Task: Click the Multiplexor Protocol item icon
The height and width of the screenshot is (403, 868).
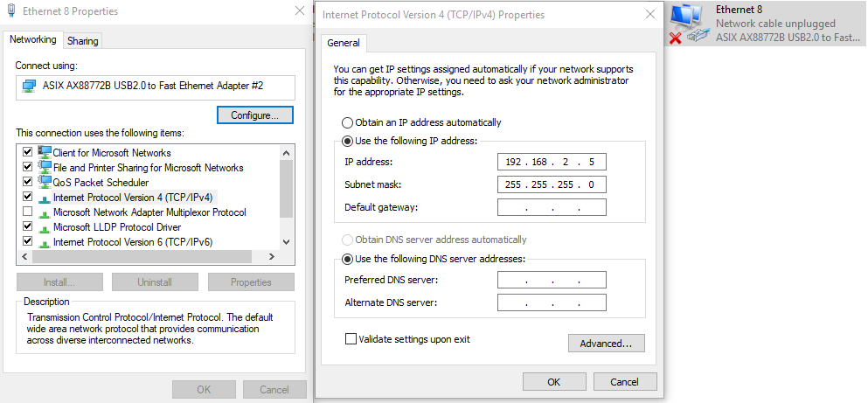Action: click(x=45, y=212)
